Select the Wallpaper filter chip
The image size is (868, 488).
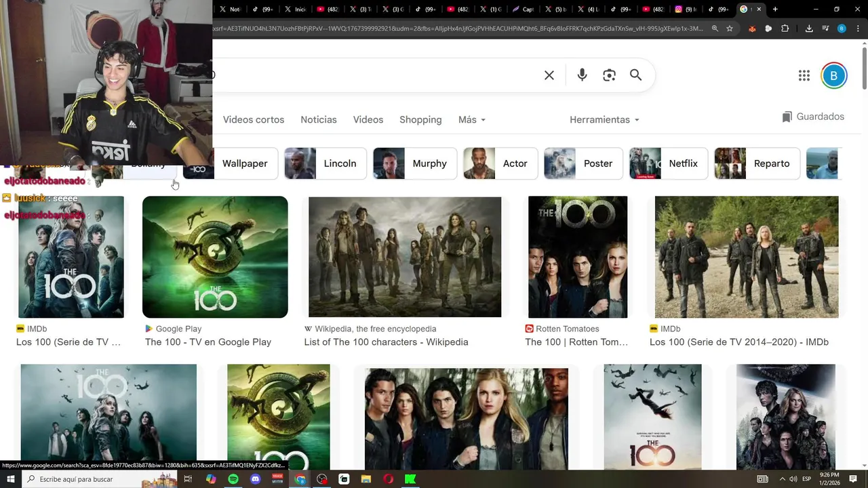point(231,163)
